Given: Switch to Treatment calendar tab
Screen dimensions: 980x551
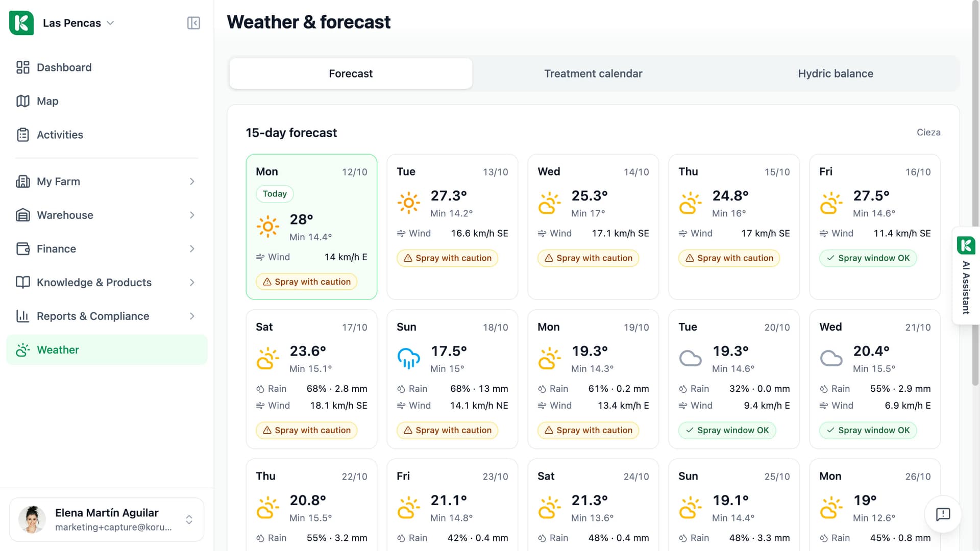Looking at the screenshot, I should 593,73.
